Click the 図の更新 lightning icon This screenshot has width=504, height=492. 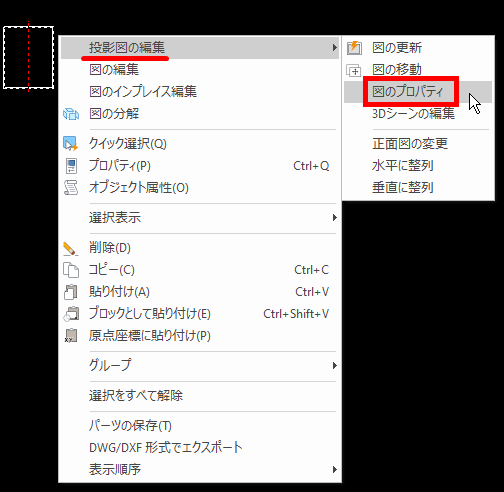click(x=354, y=48)
